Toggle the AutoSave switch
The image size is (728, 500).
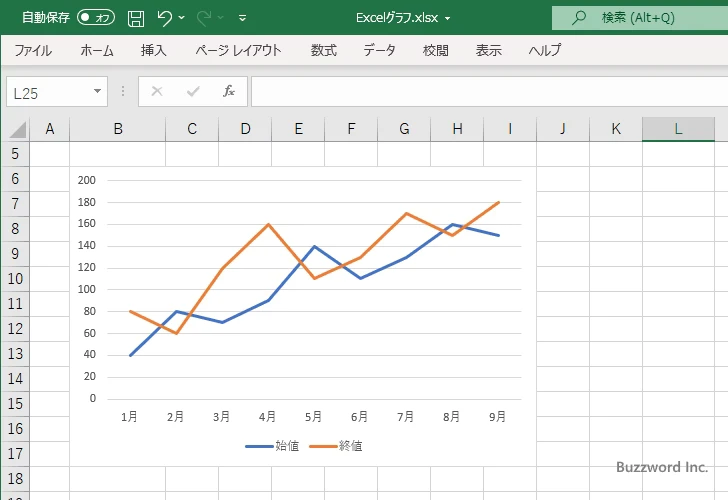tap(96, 18)
